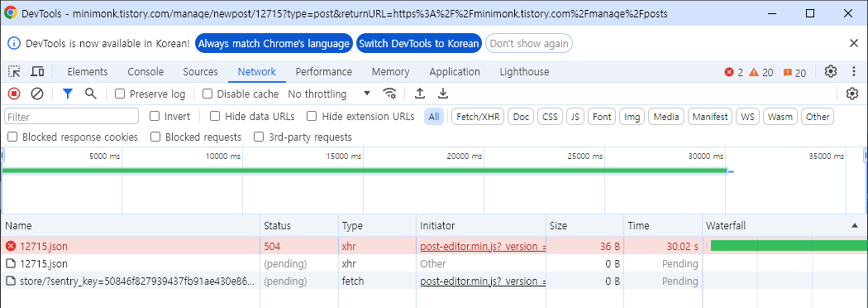Open the Application tab
Image resolution: width=868 pixels, height=308 pixels.
pyautogui.click(x=455, y=71)
